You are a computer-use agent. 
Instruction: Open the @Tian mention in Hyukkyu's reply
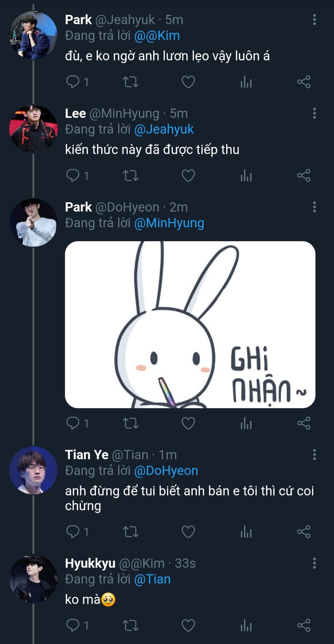[152, 579]
